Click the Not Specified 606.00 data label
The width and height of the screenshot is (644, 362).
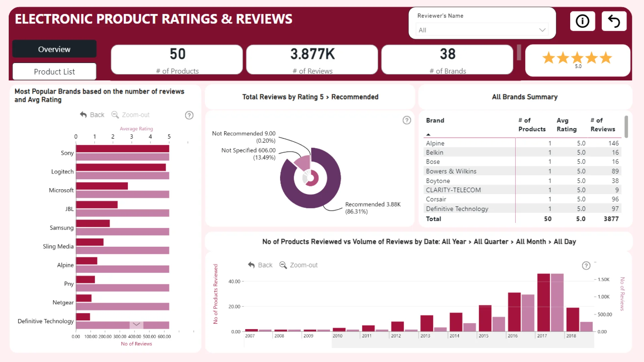point(248,154)
